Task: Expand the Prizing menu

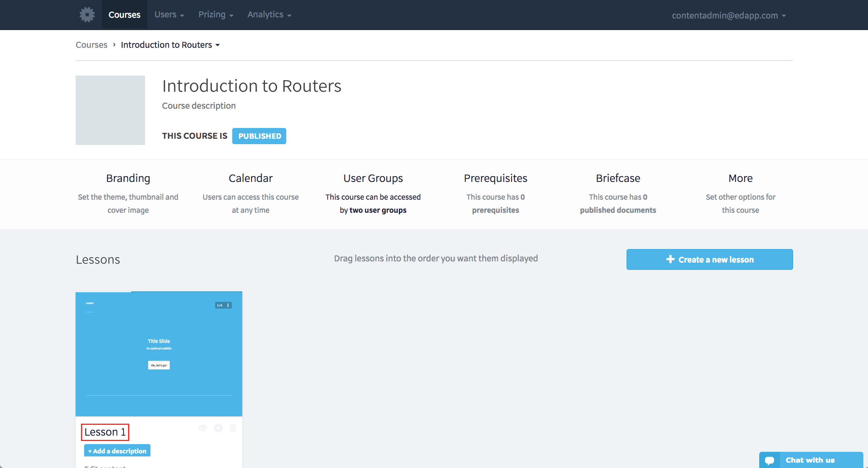Action: [216, 15]
